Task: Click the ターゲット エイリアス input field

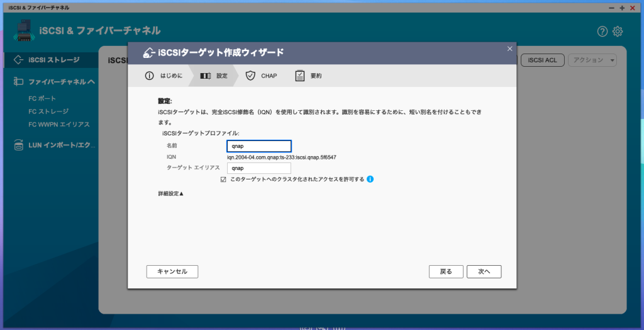Action: (x=258, y=168)
